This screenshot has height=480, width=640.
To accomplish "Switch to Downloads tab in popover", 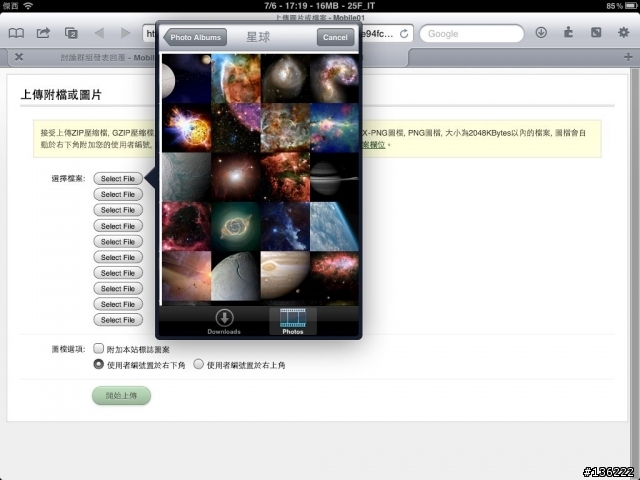I will click(x=224, y=322).
